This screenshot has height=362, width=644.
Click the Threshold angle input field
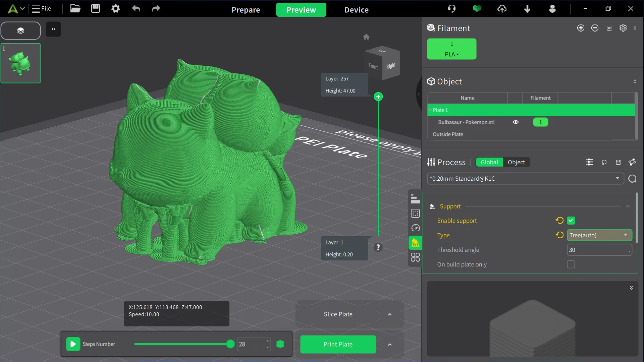pyautogui.click(x=599, y=250)
